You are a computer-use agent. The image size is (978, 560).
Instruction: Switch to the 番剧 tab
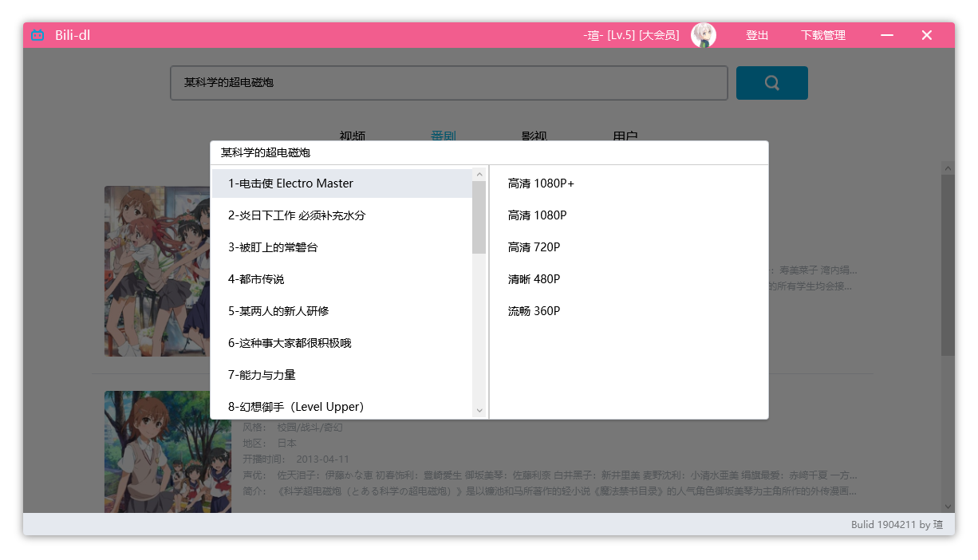pos(444,136)
